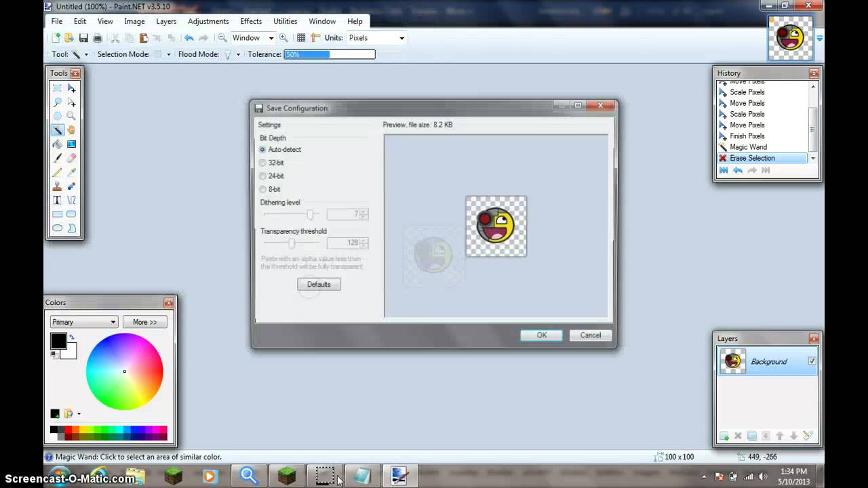Select the Freeform Shape tool
The width and height of the screenshot is (868, 488).
pyautogui.click(x=71, y=228)
